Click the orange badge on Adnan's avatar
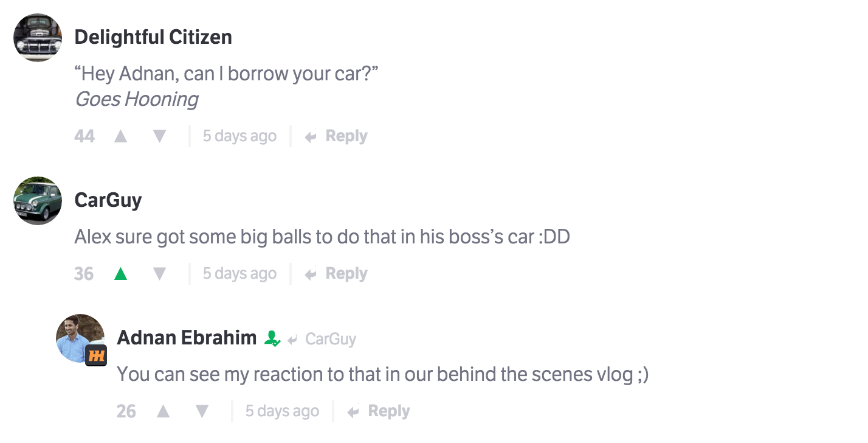 pyautogui.click(x=96, y=355)
